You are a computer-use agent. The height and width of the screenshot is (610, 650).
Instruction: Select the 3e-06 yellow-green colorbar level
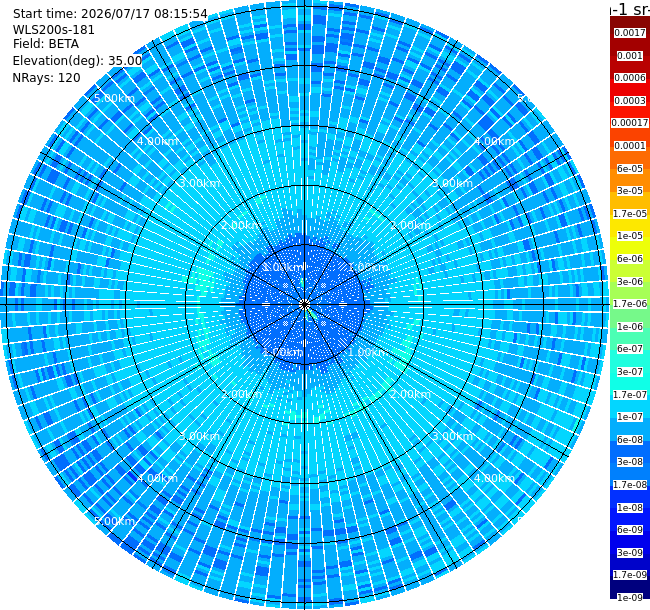[x=630, y=282]
